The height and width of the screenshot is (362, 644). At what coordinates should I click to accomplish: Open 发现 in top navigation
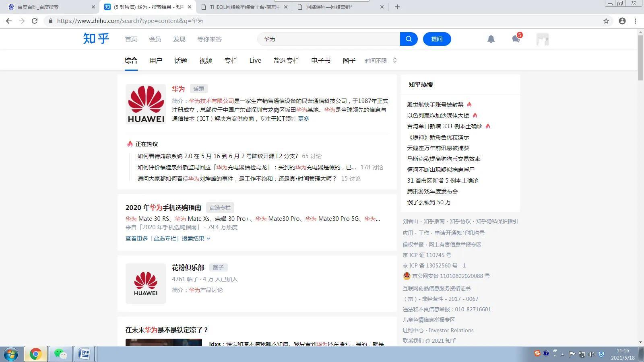point(179,39)
